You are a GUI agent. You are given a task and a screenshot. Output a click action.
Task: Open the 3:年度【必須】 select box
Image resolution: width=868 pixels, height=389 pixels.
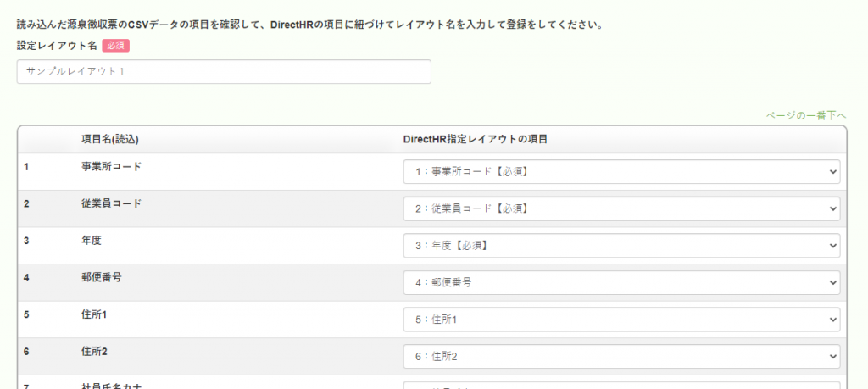[621, 246]
